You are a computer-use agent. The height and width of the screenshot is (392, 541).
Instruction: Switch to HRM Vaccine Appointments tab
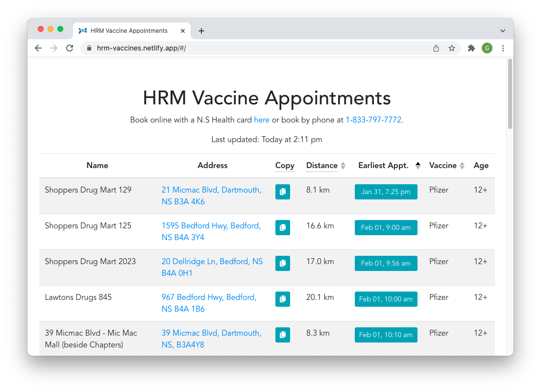point(129,31)
